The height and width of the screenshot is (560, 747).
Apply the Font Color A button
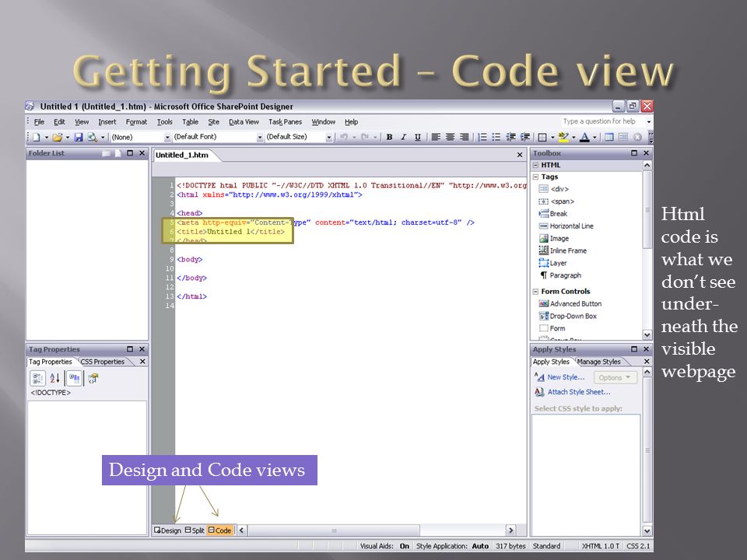click(x=584, y=137)
